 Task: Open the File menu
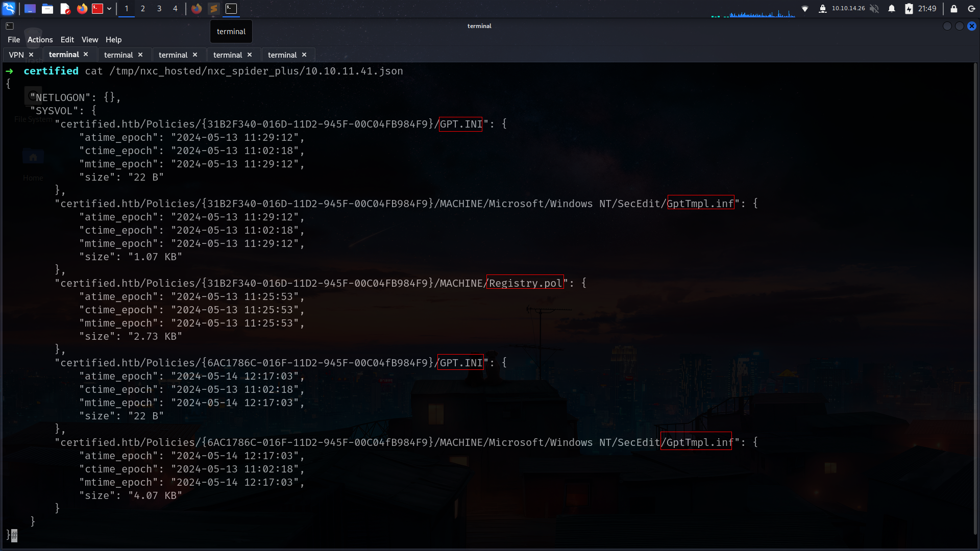pyautogui.click(x=14, y=40)
